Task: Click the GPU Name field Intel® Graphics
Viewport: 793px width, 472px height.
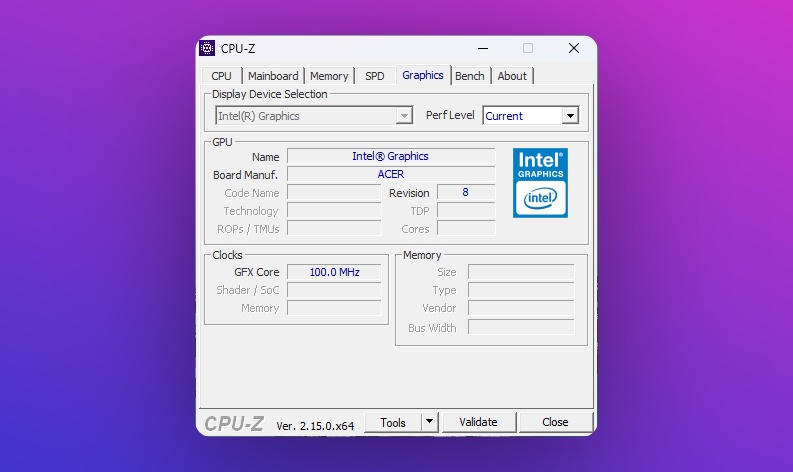Action: (391, 156)
